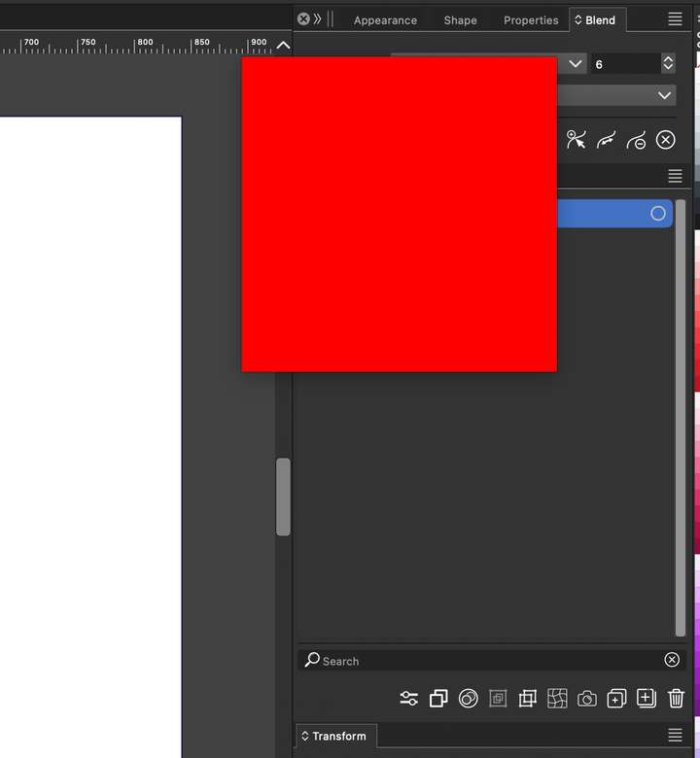
Task: Click the ruler collapse chevron arrow
Action: tap(284, 46)
